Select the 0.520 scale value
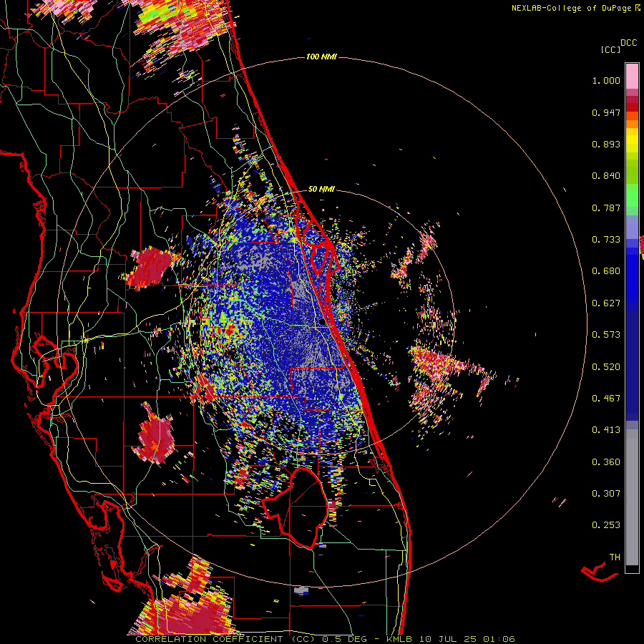 pos(606,367)
